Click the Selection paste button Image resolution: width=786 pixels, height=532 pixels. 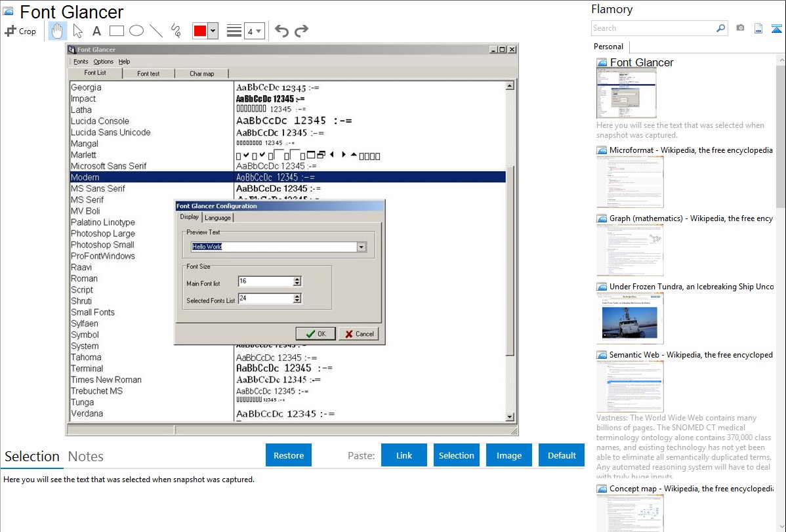[x=457, y=455]
